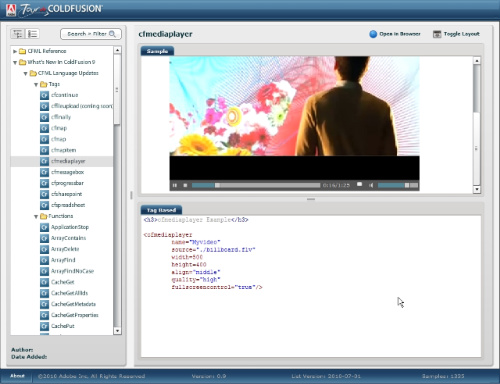Click the What's New in ColdFusion 9 folder icon

click(23, 62)
